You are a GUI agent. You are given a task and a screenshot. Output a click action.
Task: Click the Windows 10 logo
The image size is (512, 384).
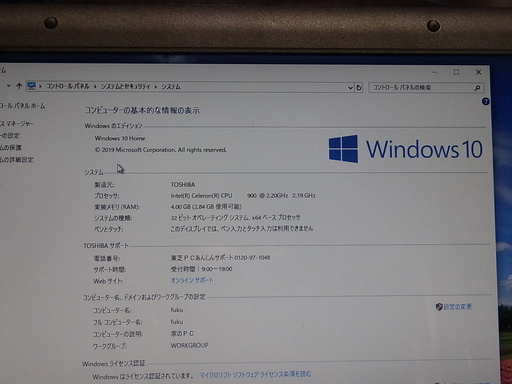405,149
